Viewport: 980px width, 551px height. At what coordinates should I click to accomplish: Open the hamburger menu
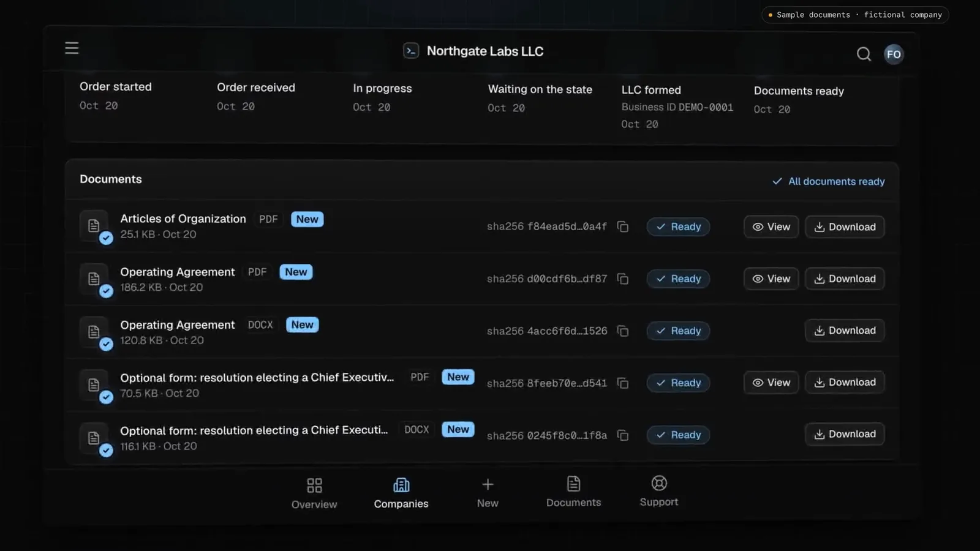point(72,48)
